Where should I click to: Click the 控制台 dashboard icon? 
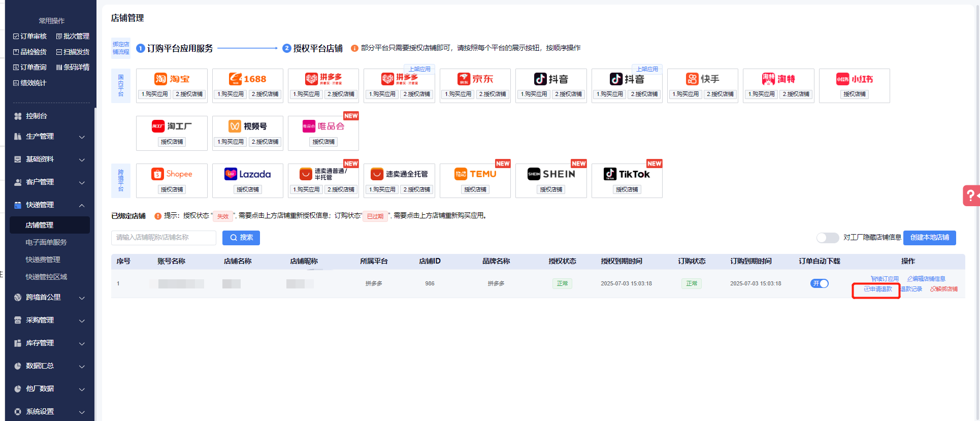click(18, 116)
